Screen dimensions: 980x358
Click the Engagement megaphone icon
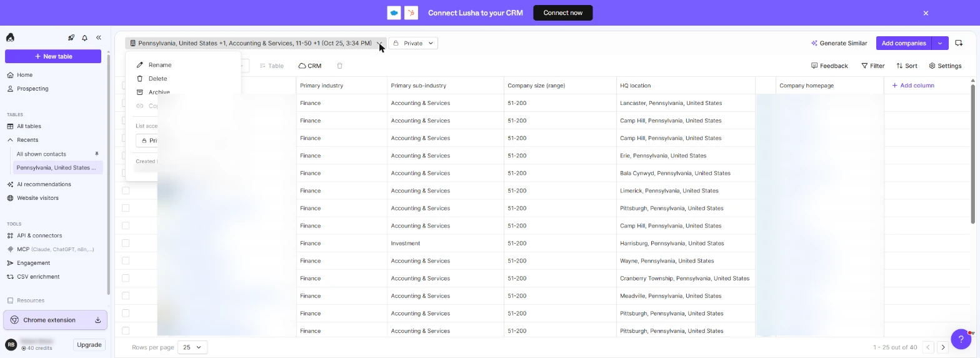tap(10, 263)
